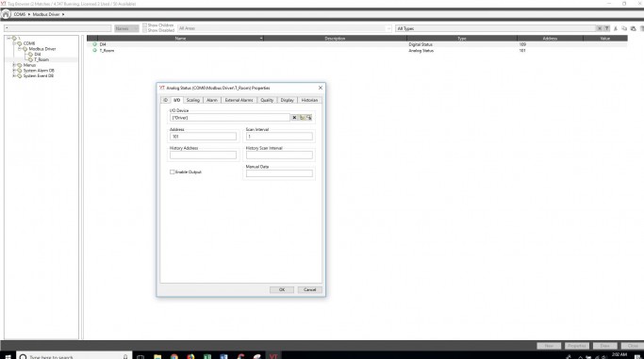Click the green status icon beside DI4 row
Screen dimensions: 644x359
95,44
